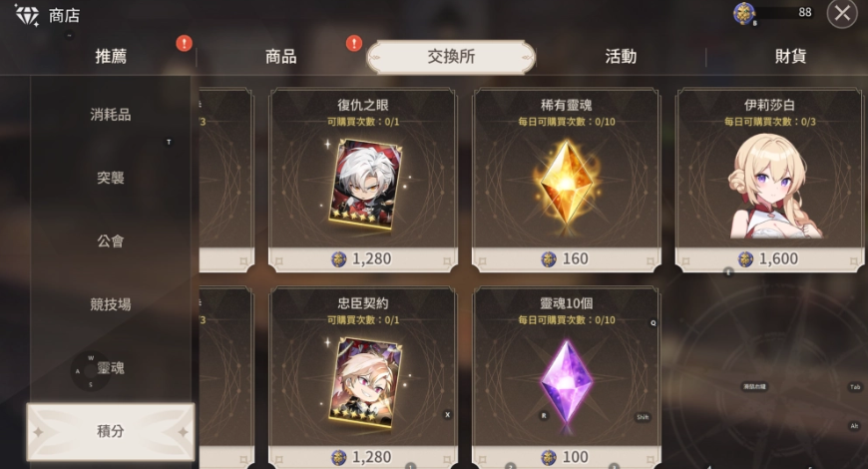The height and width of the screenshot is (469, 868).
Task: Select the purple 靈魂10個 crystal icon
Action: tap(567, 384)
